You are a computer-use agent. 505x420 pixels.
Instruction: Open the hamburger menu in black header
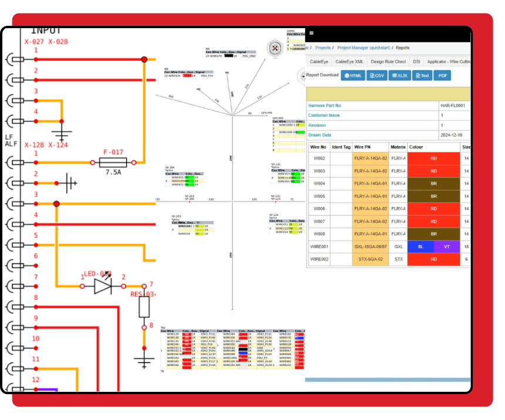pos(311,33)
